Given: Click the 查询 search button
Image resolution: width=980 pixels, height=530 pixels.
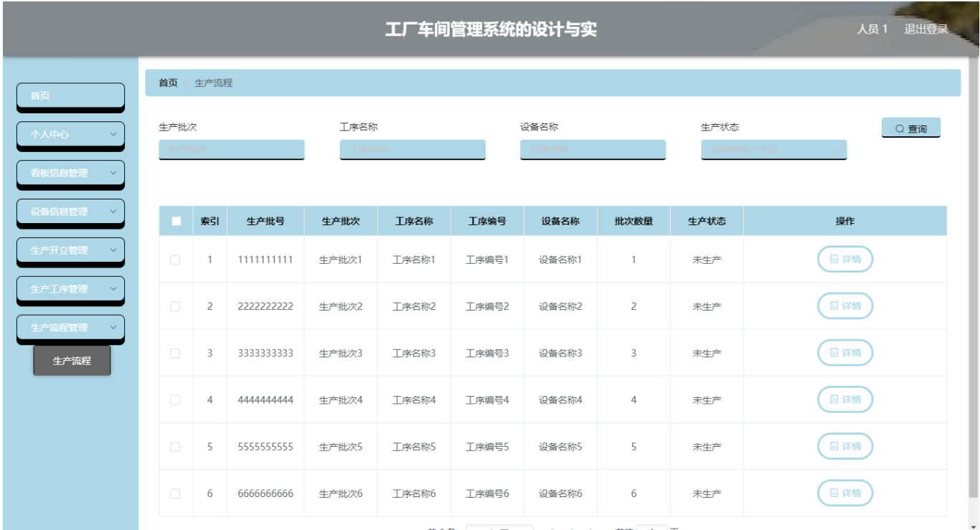Looking at the screenshot, I should point(910,128).
